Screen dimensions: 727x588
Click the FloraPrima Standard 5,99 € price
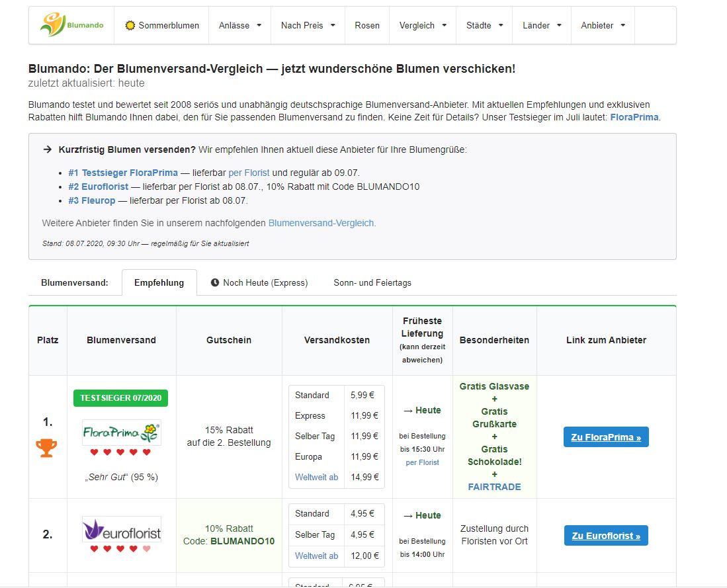(x=363, y=395)
